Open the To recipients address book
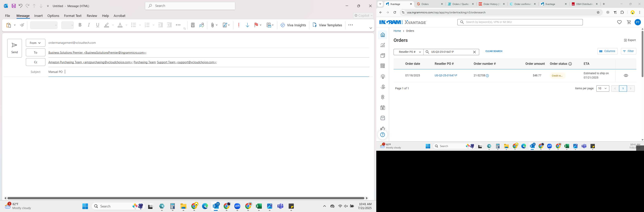Viewport: 644px width, 212px height. coord(35,52)
